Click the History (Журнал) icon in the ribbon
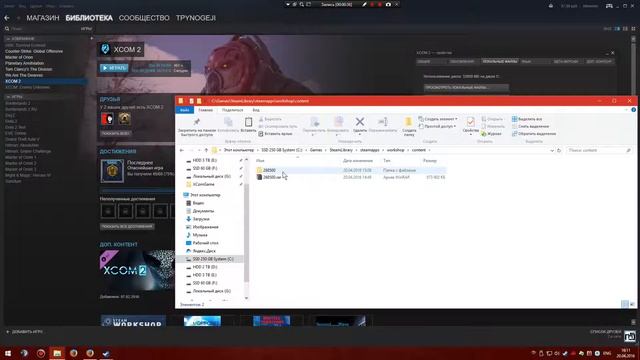Screen dimensions: 640x360 click(x=484, y=133)
